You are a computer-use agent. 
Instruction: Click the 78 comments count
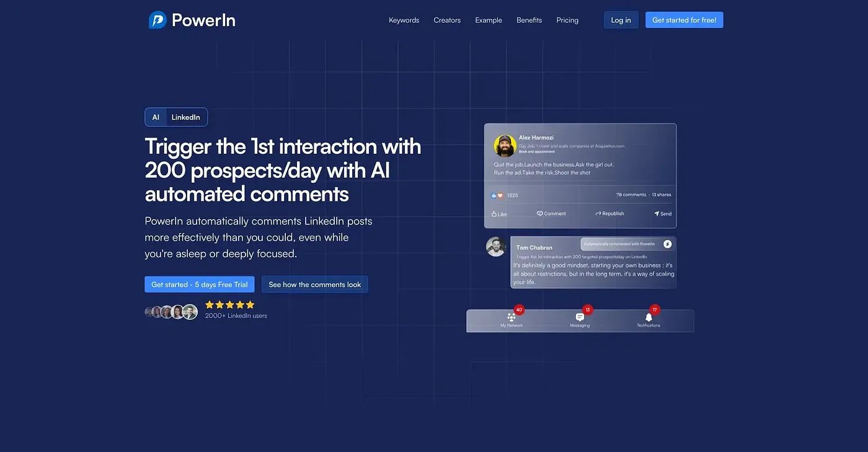pos(631,195)
